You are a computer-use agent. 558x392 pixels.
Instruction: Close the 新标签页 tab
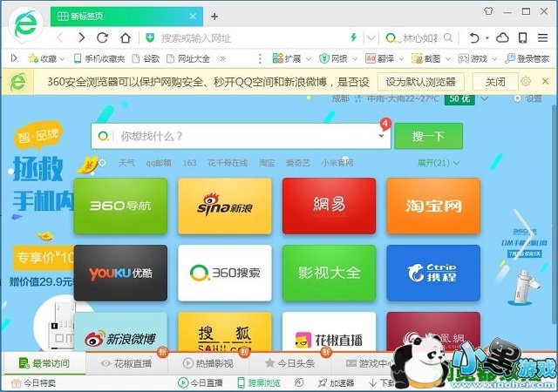click(x=193, y=17)
